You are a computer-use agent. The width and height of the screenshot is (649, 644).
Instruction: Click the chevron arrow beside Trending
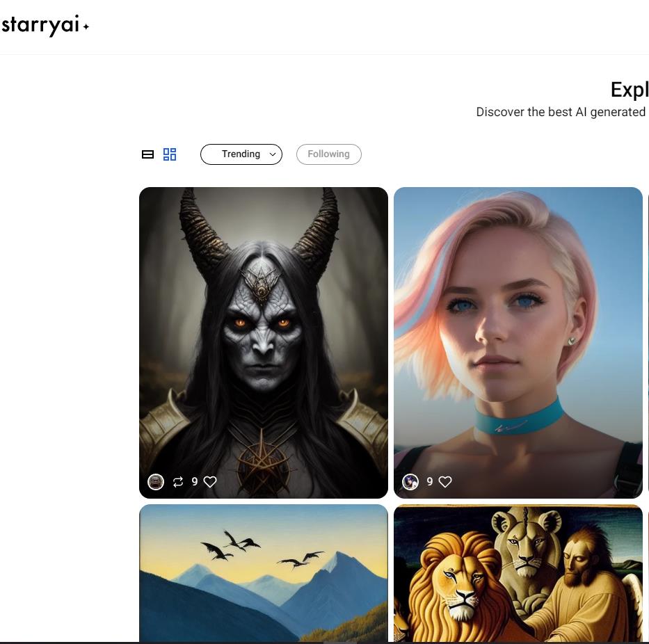[273, 154]
